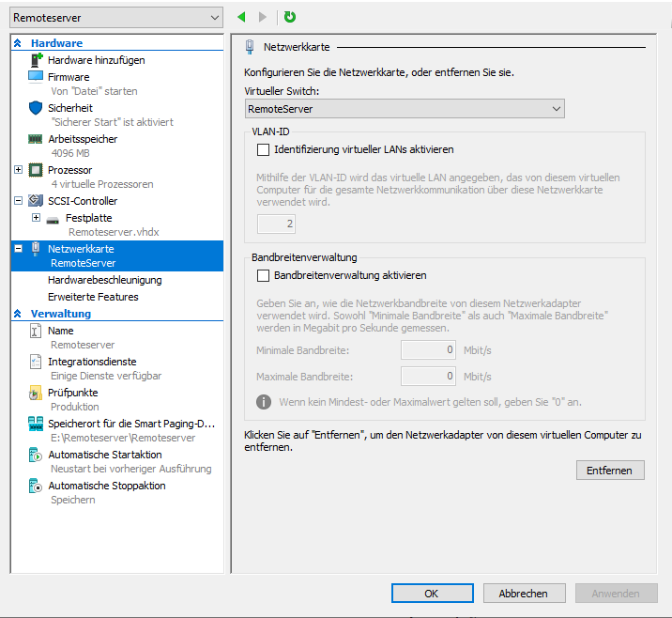
Task: Select Prüfpunkte entry
Action: tap(73, 393)
